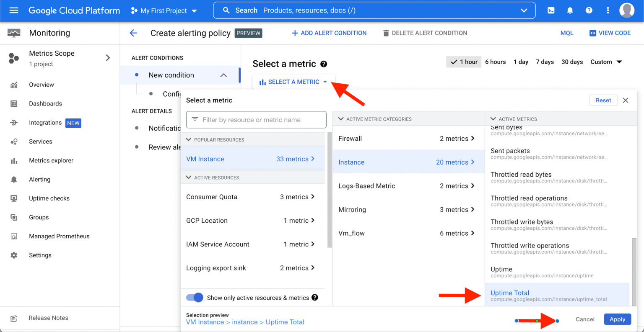Open the three-dot more options menu
This screenshot has width=644, height=332.
click(x=608, y=10)
